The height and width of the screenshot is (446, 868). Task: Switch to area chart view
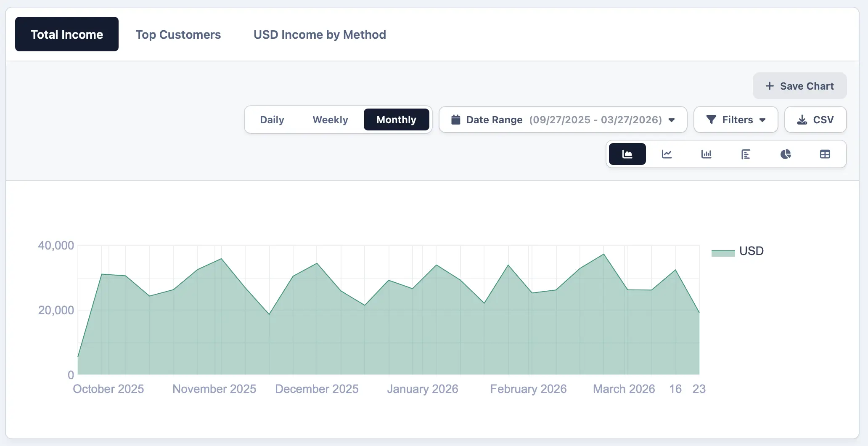tap(627, 154)
